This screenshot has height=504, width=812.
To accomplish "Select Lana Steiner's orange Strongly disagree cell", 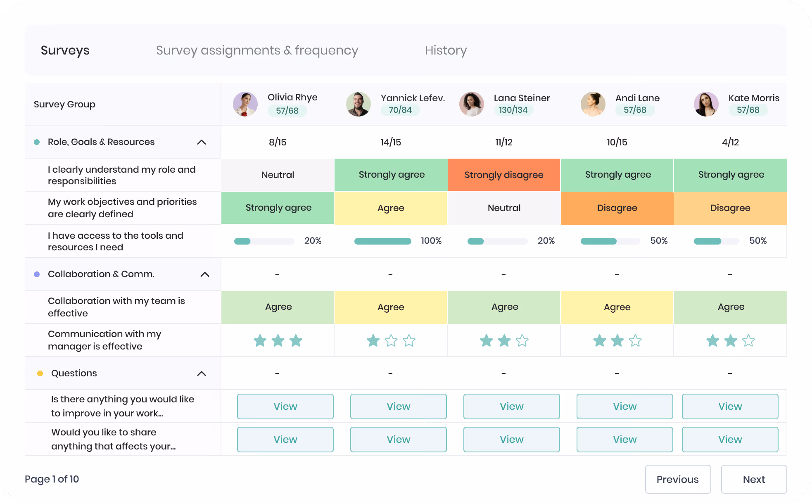I will [504, 175].
